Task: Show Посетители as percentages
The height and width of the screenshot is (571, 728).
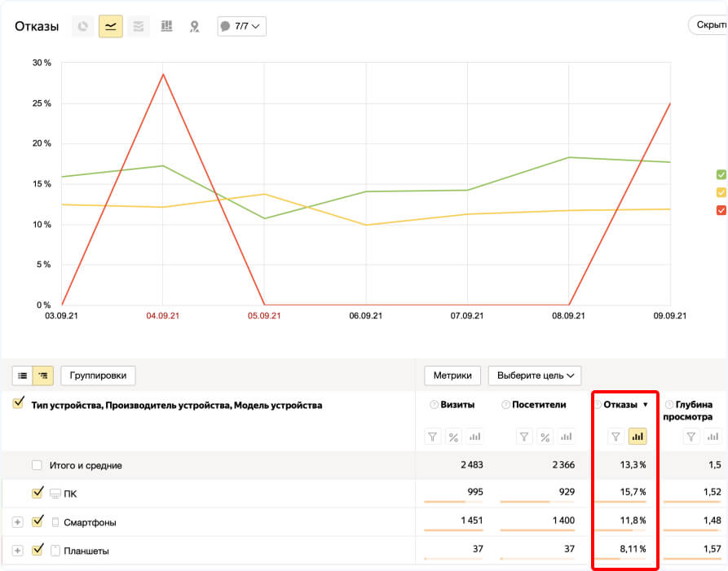Action: coord(545,437)
